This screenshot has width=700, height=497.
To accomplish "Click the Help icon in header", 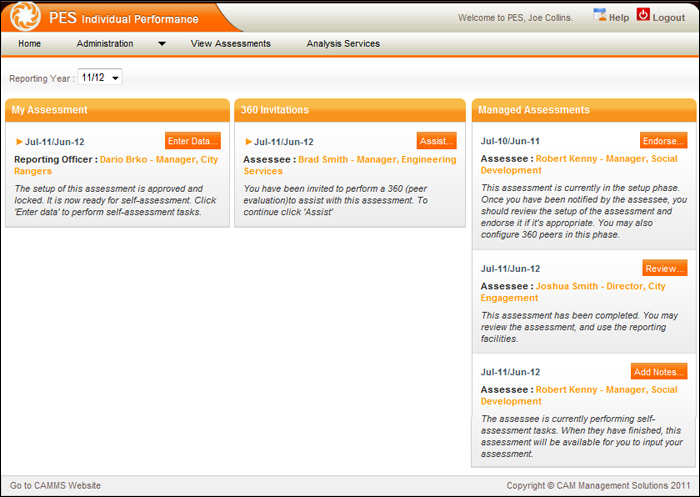I will pos(600,15).
